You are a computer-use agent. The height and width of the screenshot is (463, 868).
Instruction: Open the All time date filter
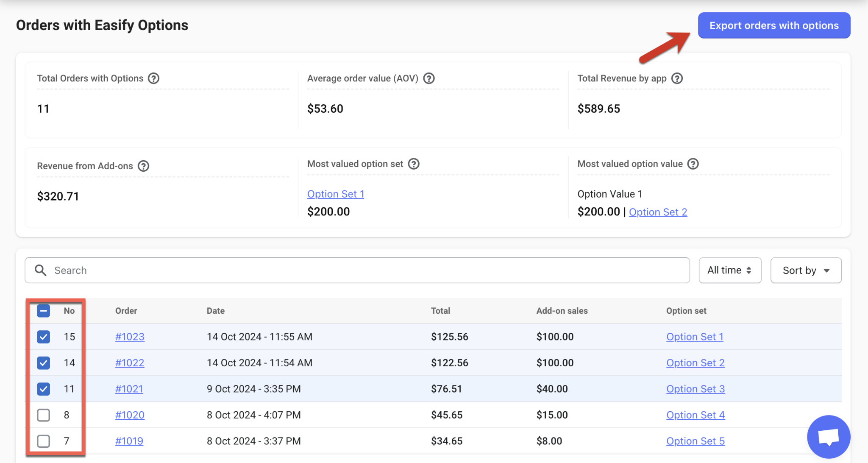click(730, 270)
